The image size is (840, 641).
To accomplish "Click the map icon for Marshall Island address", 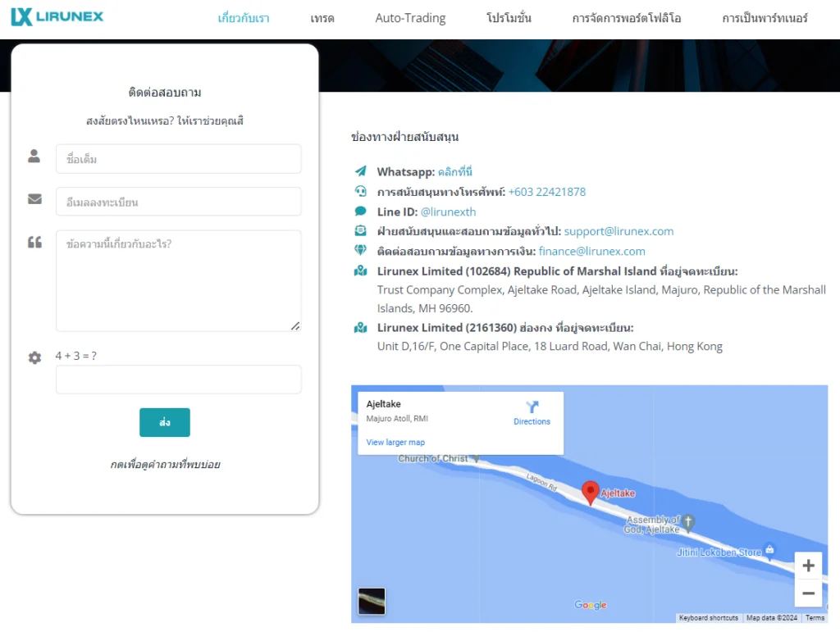I will click(x=361, y=271).
